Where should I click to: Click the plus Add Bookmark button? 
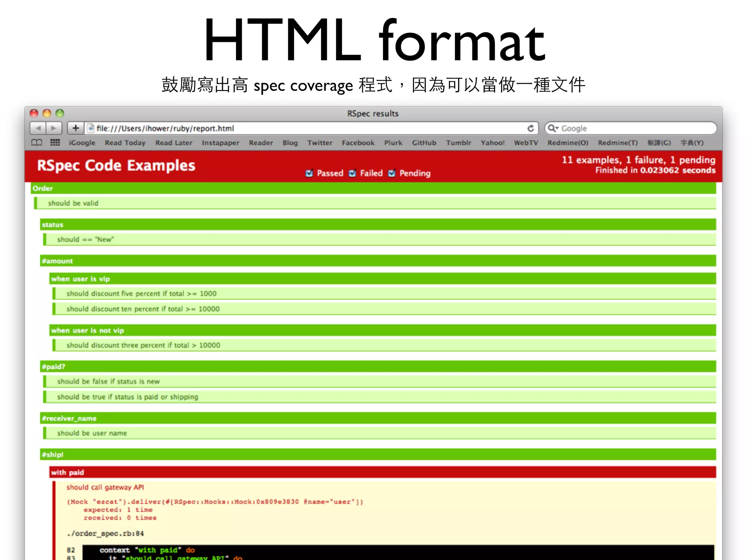point(76,128)
